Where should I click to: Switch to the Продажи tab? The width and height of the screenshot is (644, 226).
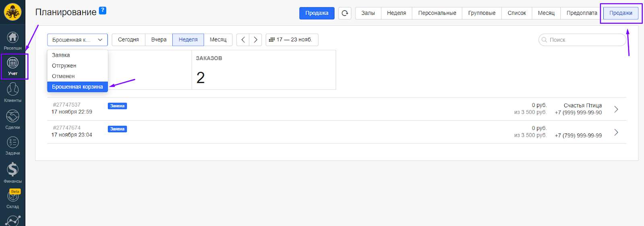point(621,13)
